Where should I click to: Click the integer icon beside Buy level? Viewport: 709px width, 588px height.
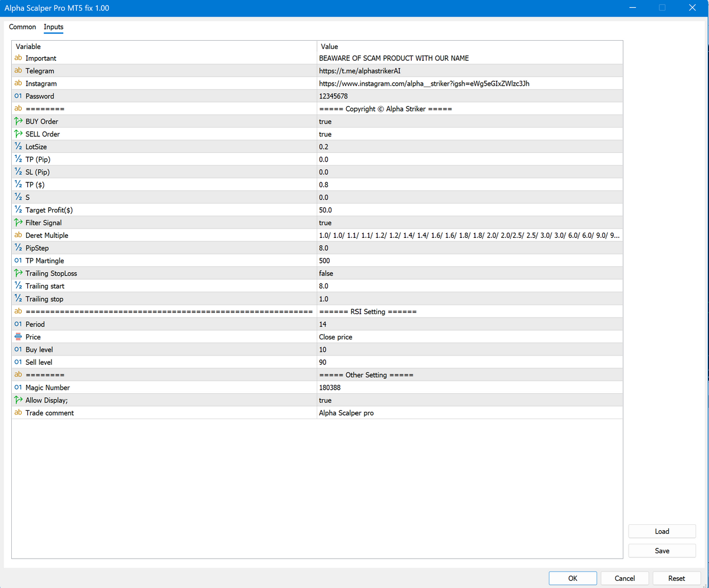(18, 350)
